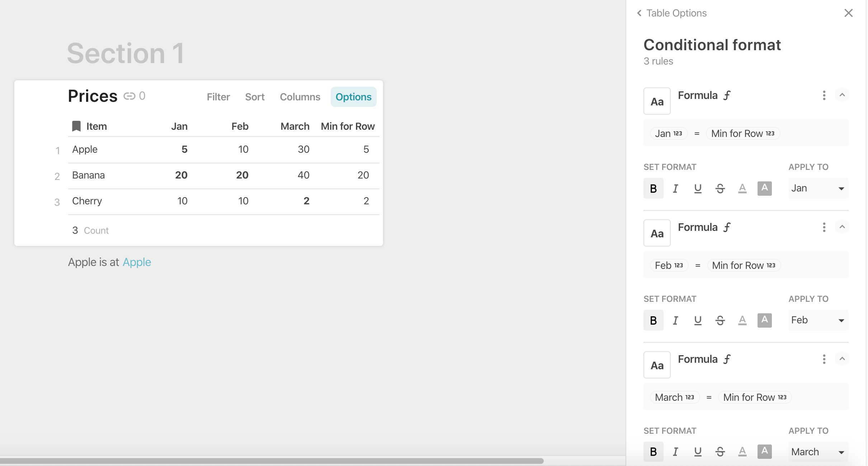Toggle italic in the Jan rule format
The width and height of the screenshot is (868, 466).
(675, 189)
